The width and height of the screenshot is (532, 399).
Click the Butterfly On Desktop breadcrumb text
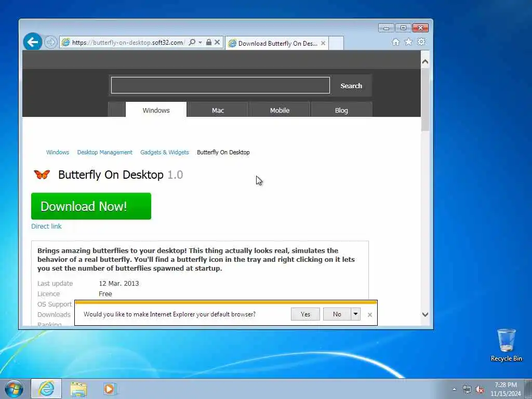pos(223,152)
